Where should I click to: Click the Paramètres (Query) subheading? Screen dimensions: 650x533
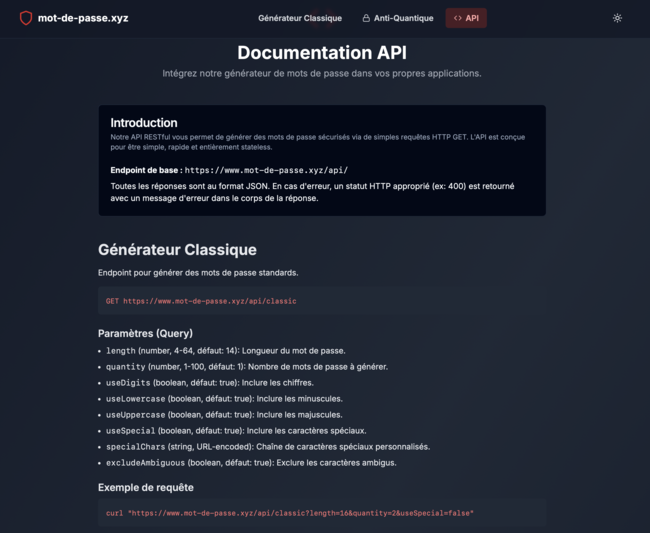tap(145, 333)
